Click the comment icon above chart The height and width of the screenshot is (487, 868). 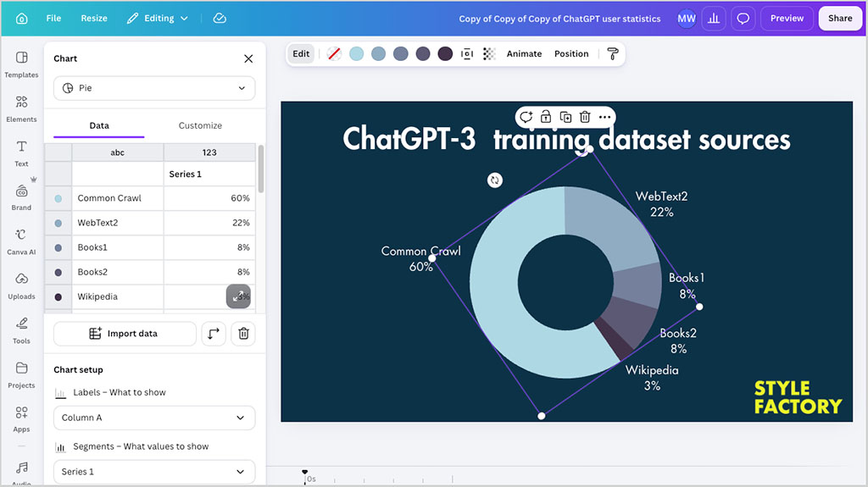526,117
